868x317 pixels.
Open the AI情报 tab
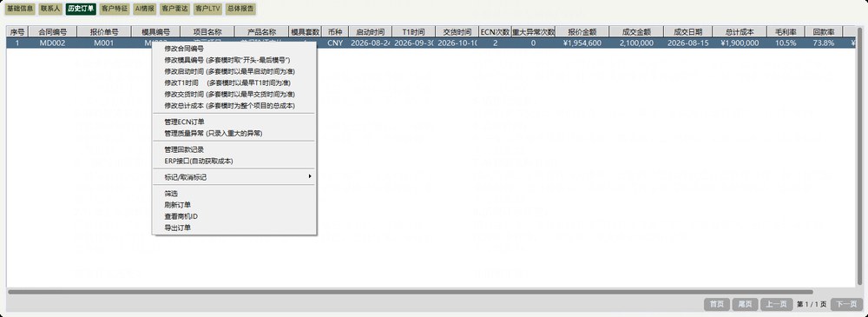point(144,9)
